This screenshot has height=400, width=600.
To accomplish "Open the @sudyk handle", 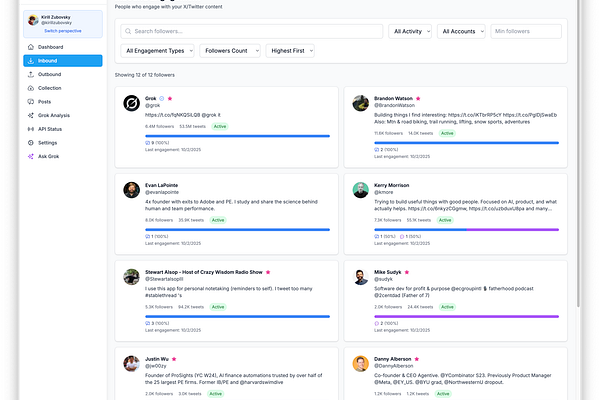I will (383, 279).
